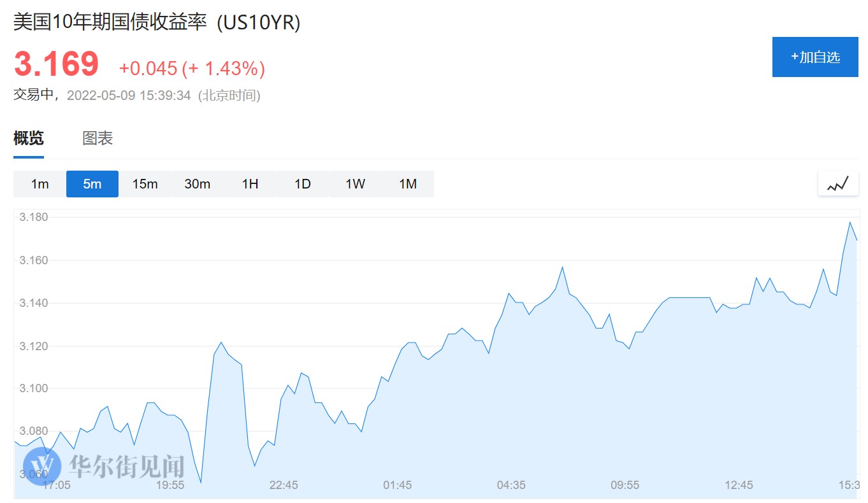Add US10YR to watchlist with 加自选
The height and width of the screenshot is (503, 868).
coord(815,57)
